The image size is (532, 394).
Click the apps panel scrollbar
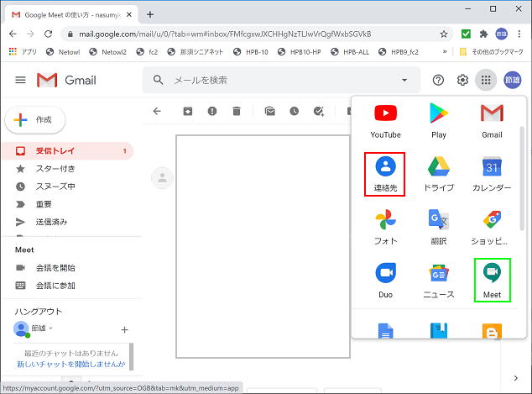[x=522, y=178]
